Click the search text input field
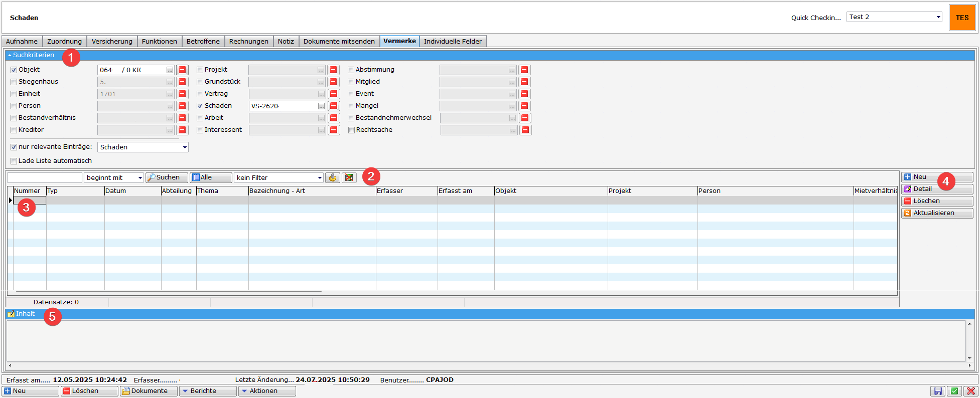Image resolution: width=980 pixels, height=398 pixels. 45,177
